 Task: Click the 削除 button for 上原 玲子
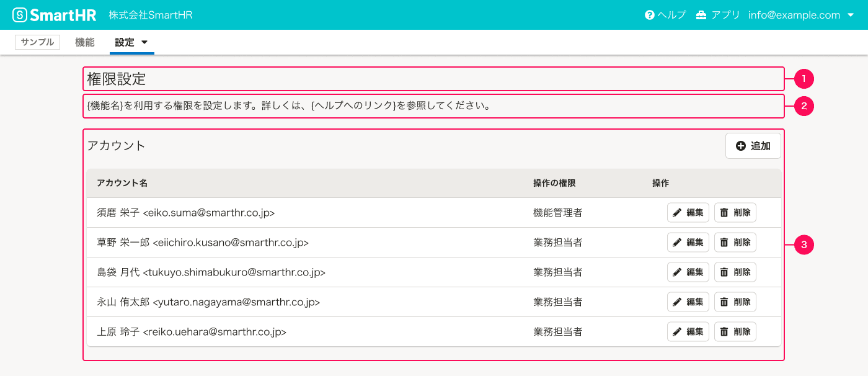(x=735, y=331)
